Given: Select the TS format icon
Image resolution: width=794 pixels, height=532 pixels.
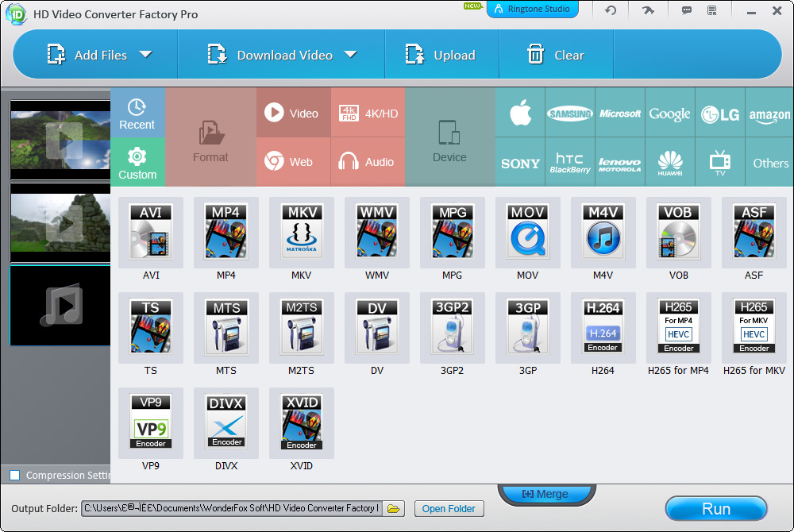Looking at the screenshot, I should click(x=150, y=327).
